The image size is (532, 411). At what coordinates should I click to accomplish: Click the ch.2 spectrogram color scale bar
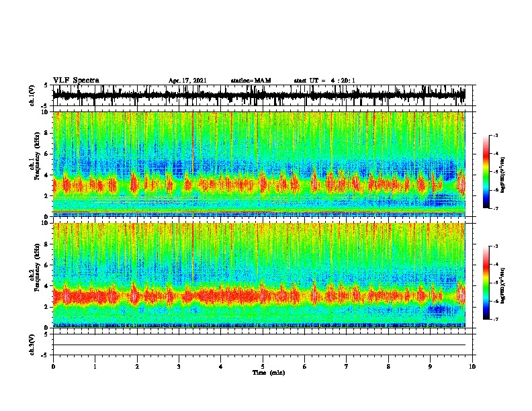click(x=486, y=283)
